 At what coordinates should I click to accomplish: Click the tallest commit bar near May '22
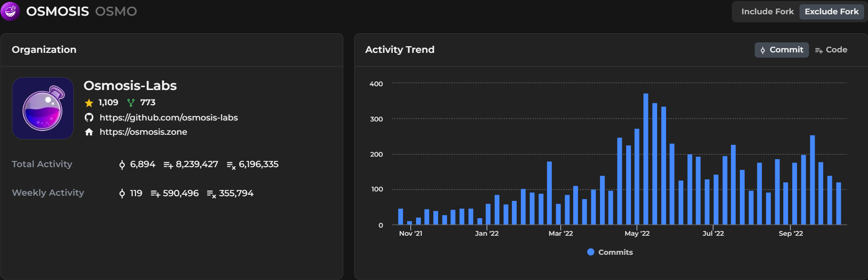tap(646, 159)
